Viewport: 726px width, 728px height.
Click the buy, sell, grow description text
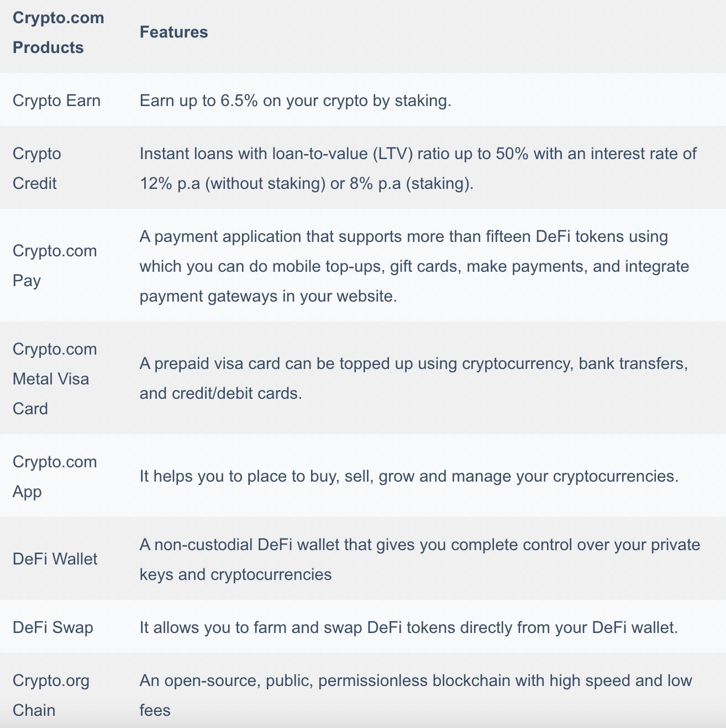[x=409, y=476]
